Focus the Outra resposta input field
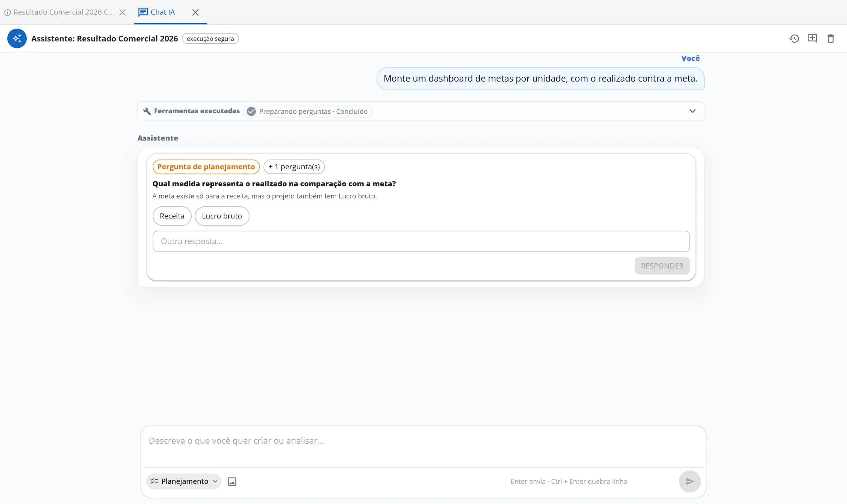847x504 pixels. [x=421, y=241]
